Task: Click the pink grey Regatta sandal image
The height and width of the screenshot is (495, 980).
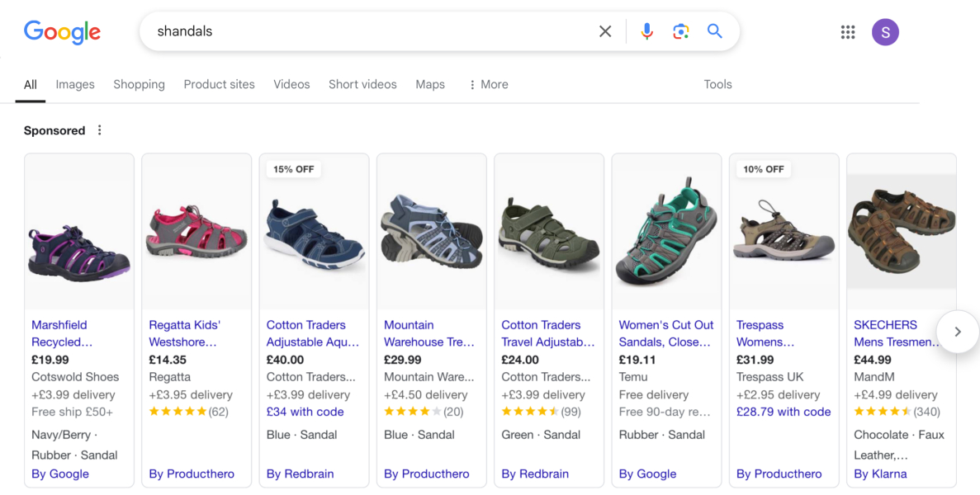Action: (x=196, y=231)
